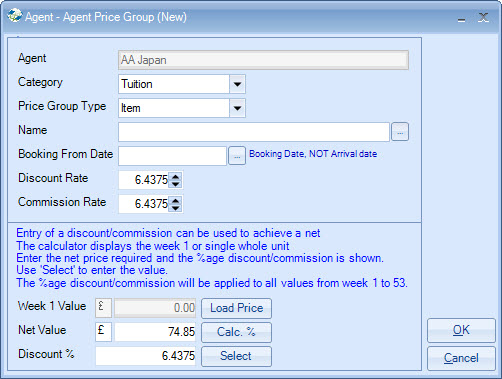
Task: Click the Select button
Action: pos(236,356)
